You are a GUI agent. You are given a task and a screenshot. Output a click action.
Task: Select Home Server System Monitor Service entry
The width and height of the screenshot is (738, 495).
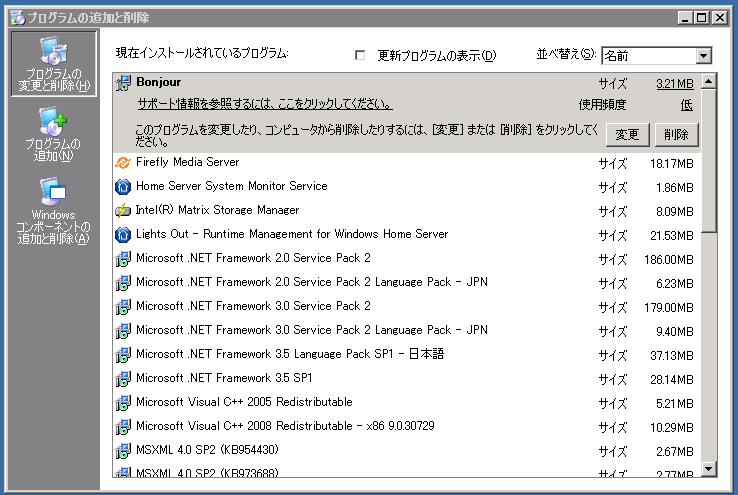407,187
